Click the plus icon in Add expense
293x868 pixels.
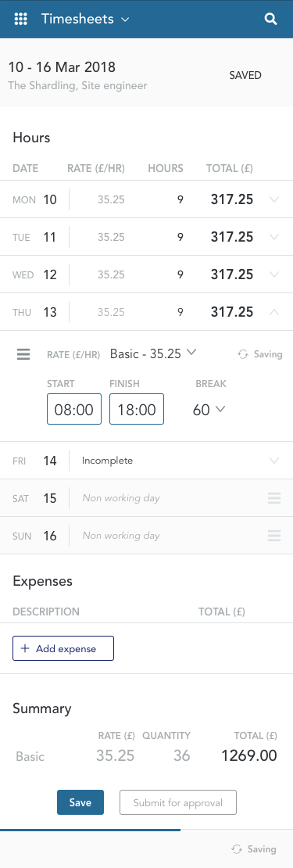coord(25,649)
